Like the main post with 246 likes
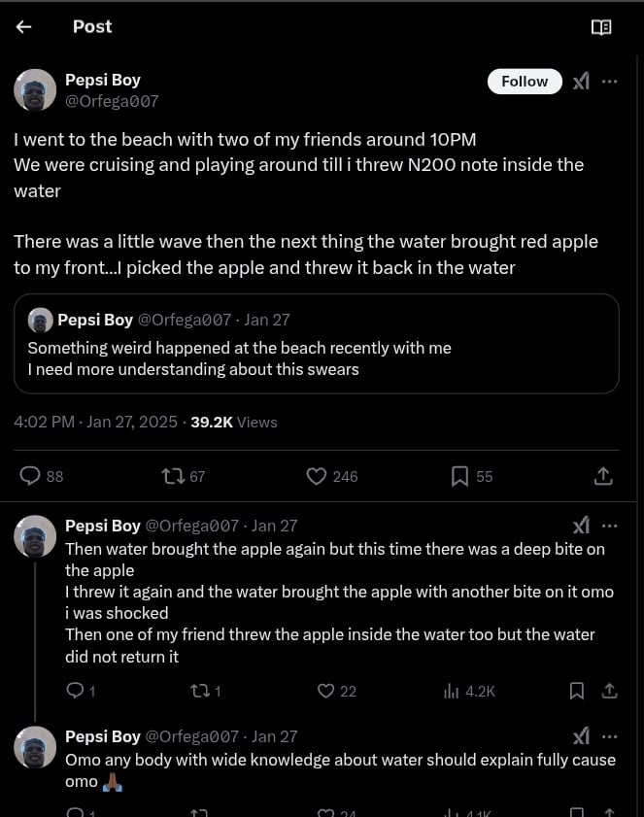The height and width of the screenshot is (817, 644). point(317,476)
